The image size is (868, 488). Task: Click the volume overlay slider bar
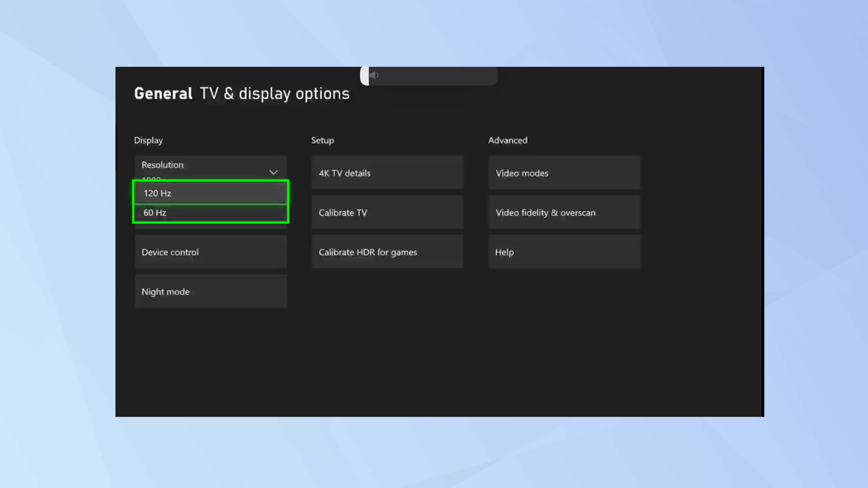pyautogui.click(x=434, y=76)
